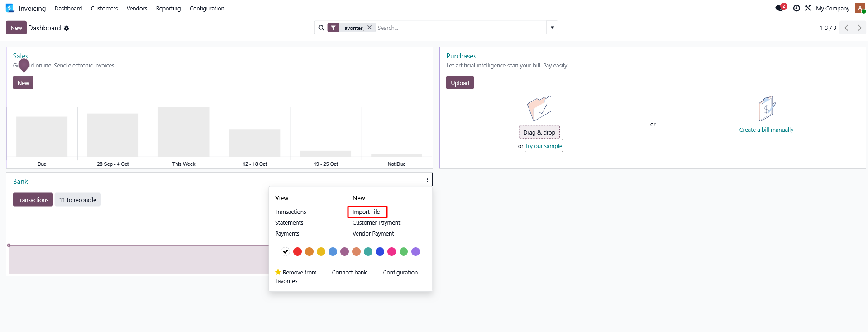Expand the search options dropdown arrow

coord(552,28)
